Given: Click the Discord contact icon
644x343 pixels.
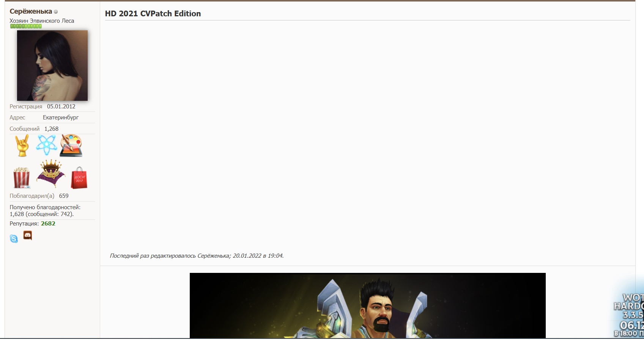Looking at the screenshot, I should point(27,235).
